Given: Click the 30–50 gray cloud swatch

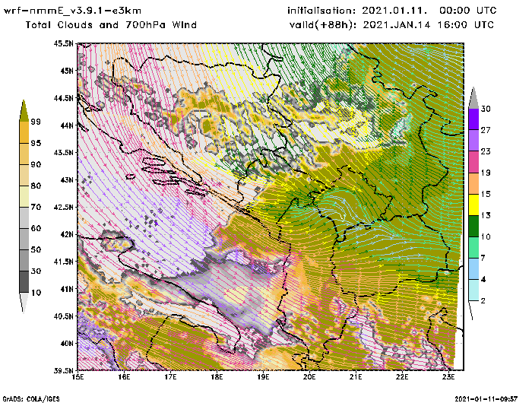Looking at the screenshot, I should pos(24,260).
